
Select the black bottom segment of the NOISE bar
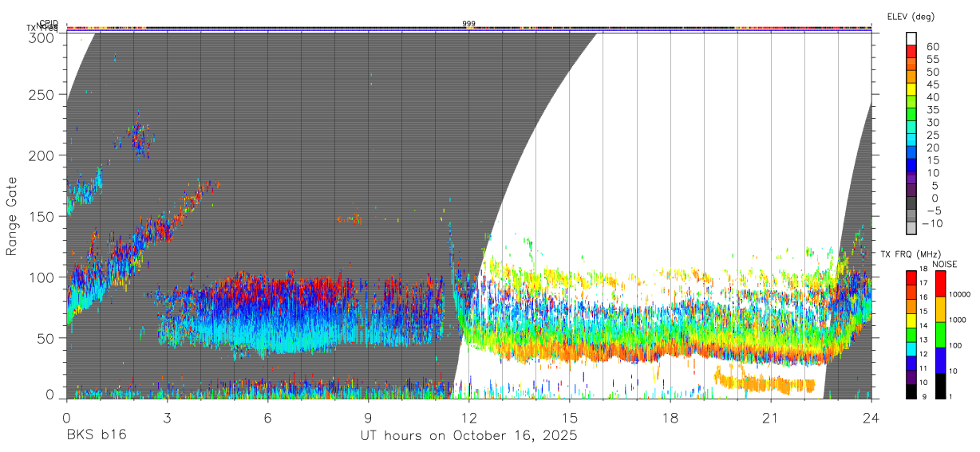[x=941, y=385]
